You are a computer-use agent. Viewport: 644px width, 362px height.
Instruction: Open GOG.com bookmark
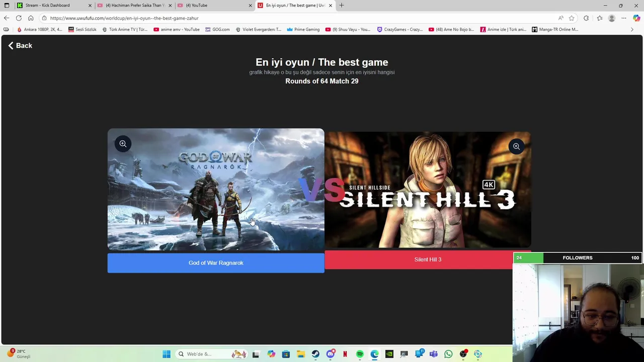(x=217, y=30)
